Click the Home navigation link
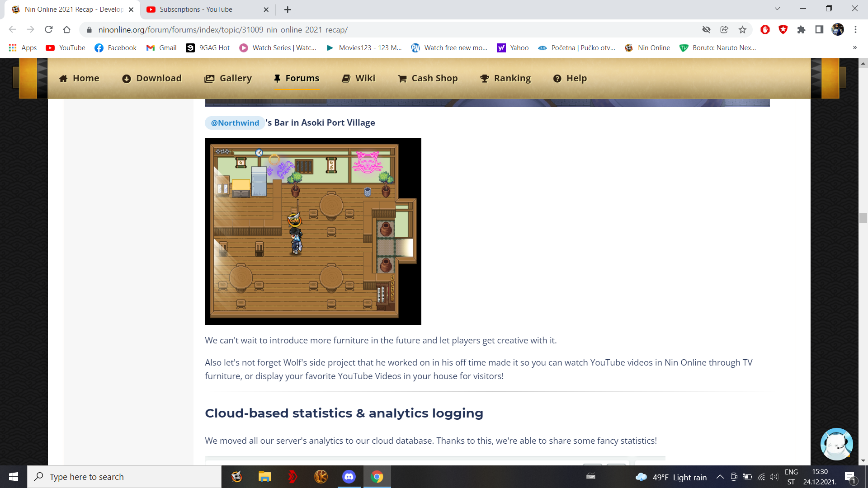 79,78
